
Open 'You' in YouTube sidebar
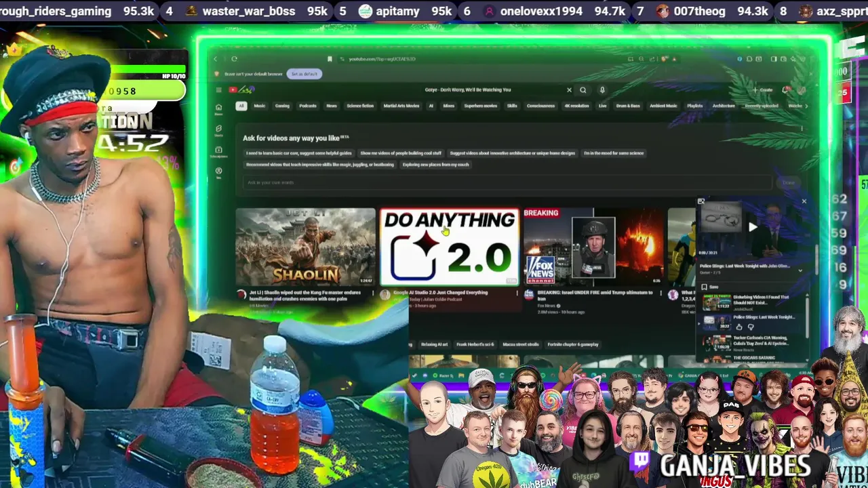pos(218,173)
